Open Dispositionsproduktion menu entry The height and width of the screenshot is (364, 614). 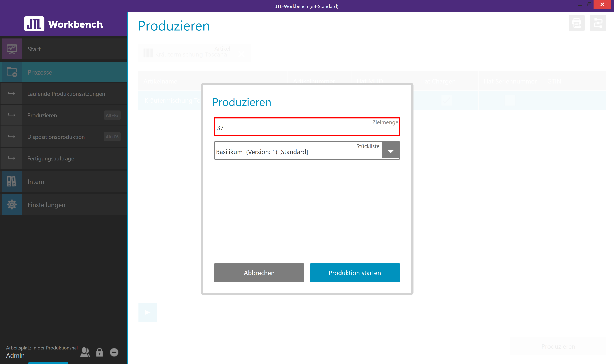(56, 137)
